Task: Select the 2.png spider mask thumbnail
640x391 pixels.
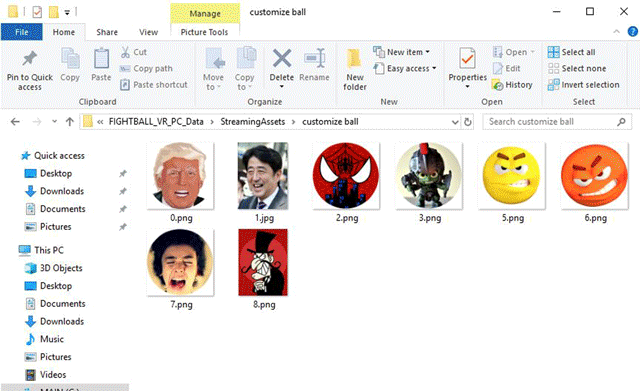Action: 346,176
